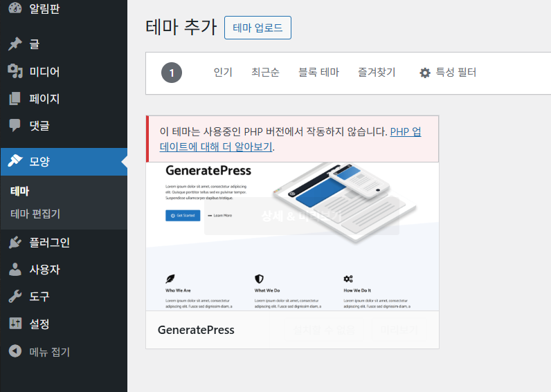551x392 pixels.
Task: Click the 테마 업로드 button
Action: 258,28
